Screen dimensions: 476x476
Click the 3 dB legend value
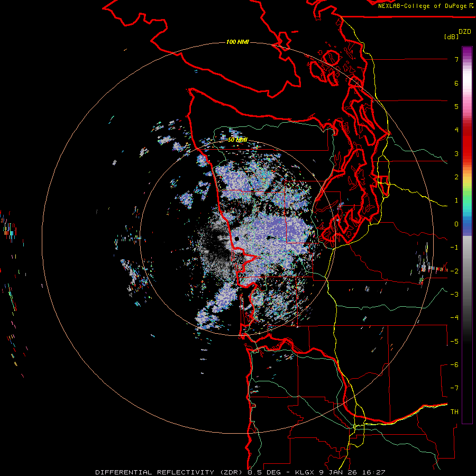click(456, 153)
